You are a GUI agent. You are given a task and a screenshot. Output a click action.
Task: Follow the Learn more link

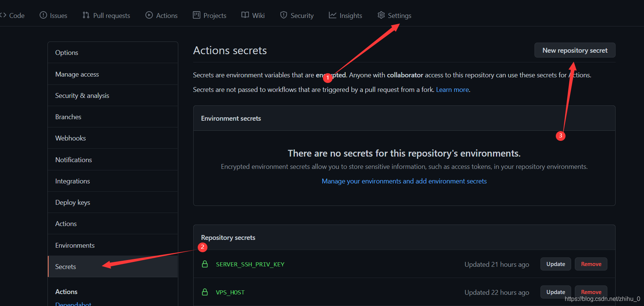click(x=452, y=90)
